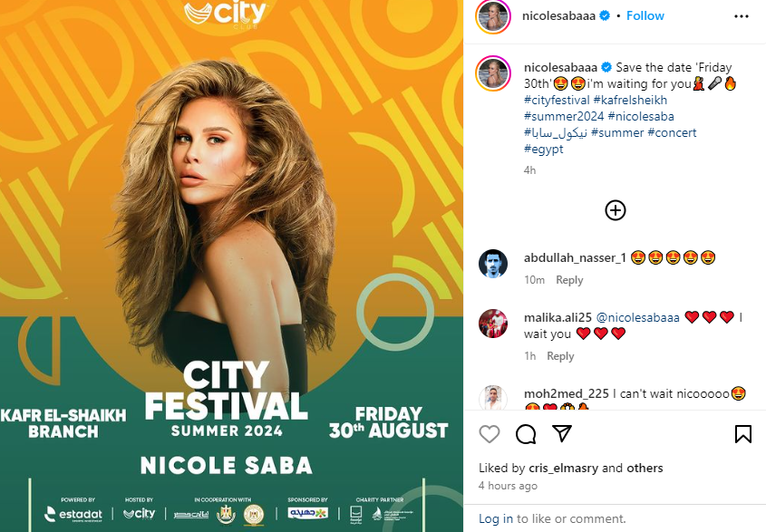Load more comments with plus circle
766x532 pixels.
[615, 210]
